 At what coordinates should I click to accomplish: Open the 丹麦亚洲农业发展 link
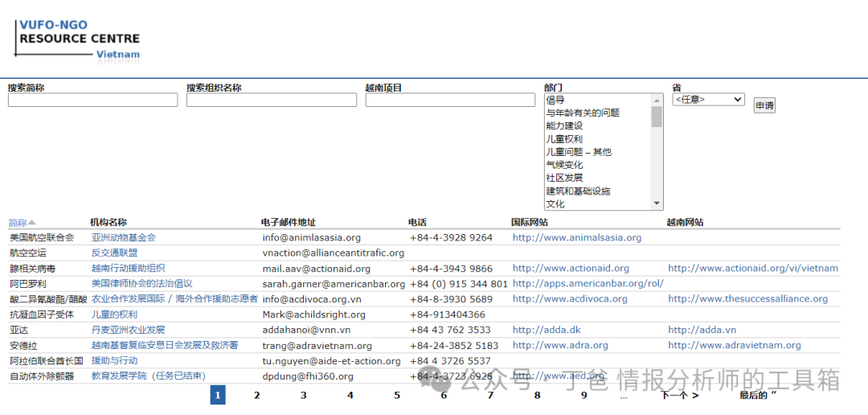coord(128,330)
